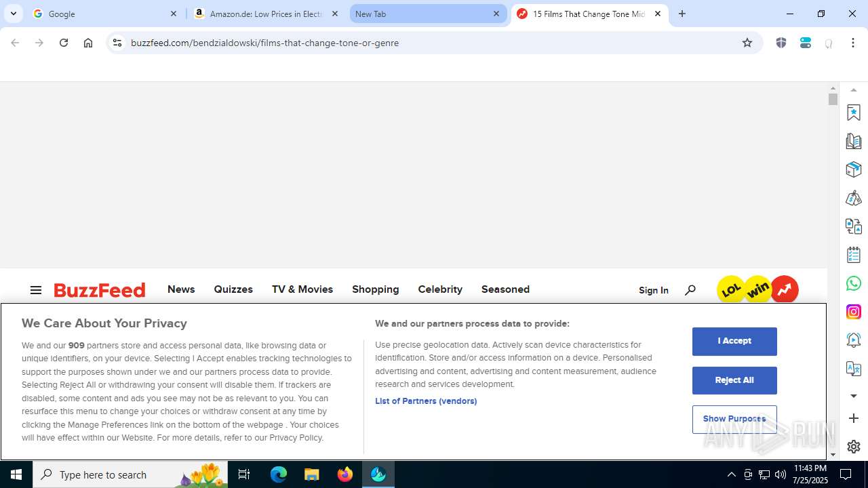Click the red trending arrow badge
The image size is (868, 488).
pyautogui.click(x=785, y=290)
